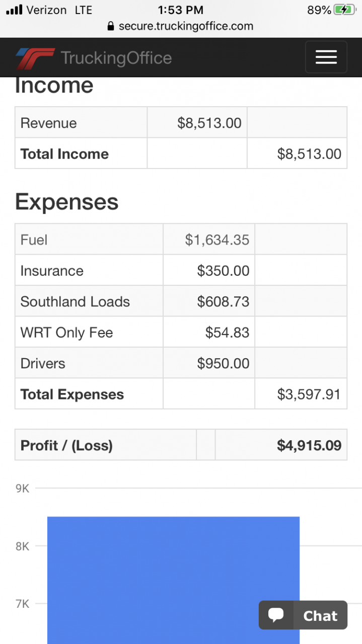Tap the Revenue amount $8,513.00

click(209, 123)
